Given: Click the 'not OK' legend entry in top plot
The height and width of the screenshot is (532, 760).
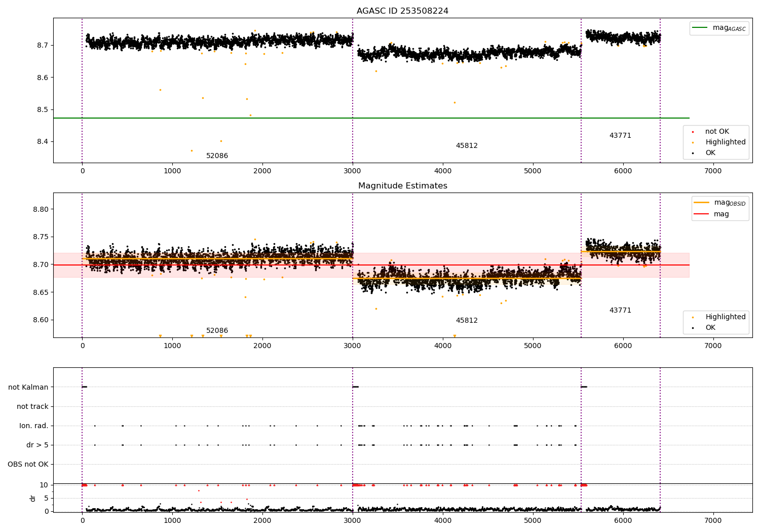Looking at the screenshot, I should (x=717, y=132).
